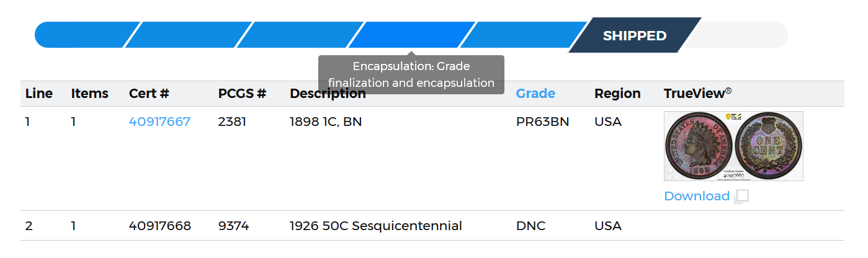
Task: Select the SHIPPED progress step
Action: point(635,35)
